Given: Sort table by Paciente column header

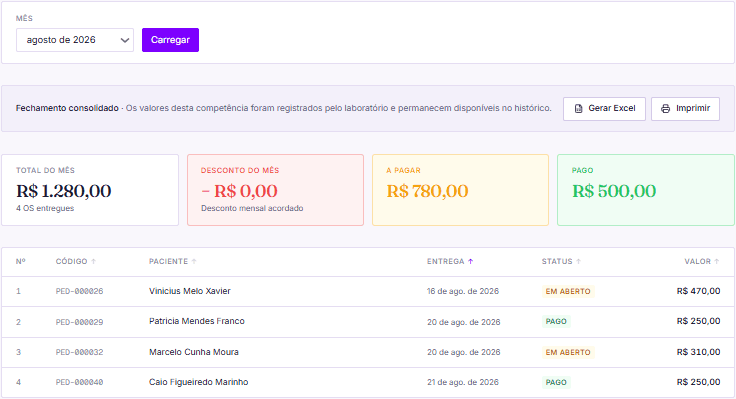Looking at the screenshot, I should point(172,261).
